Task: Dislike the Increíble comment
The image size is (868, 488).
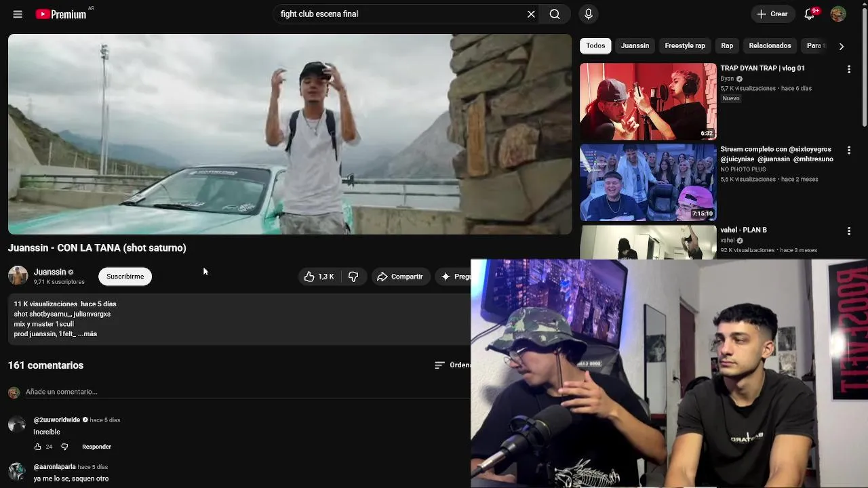Action: tap(64, 447)
